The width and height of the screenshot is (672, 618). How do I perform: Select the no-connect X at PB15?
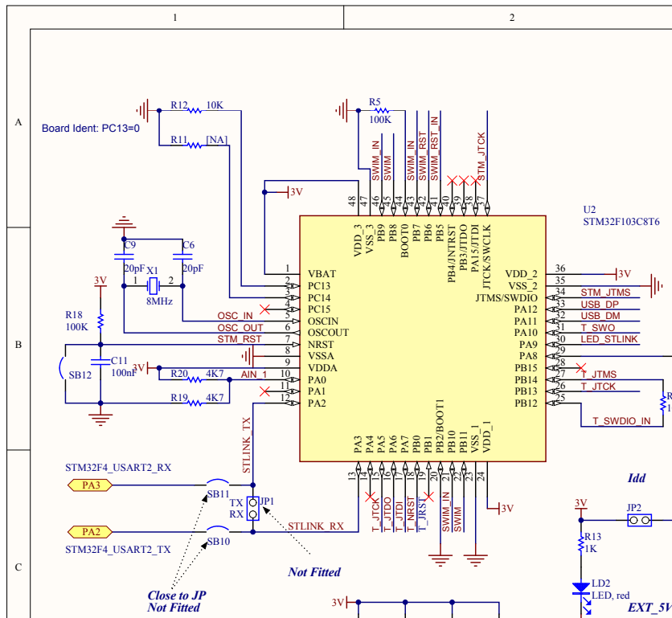pyautogui.click(x=581, y=368)
